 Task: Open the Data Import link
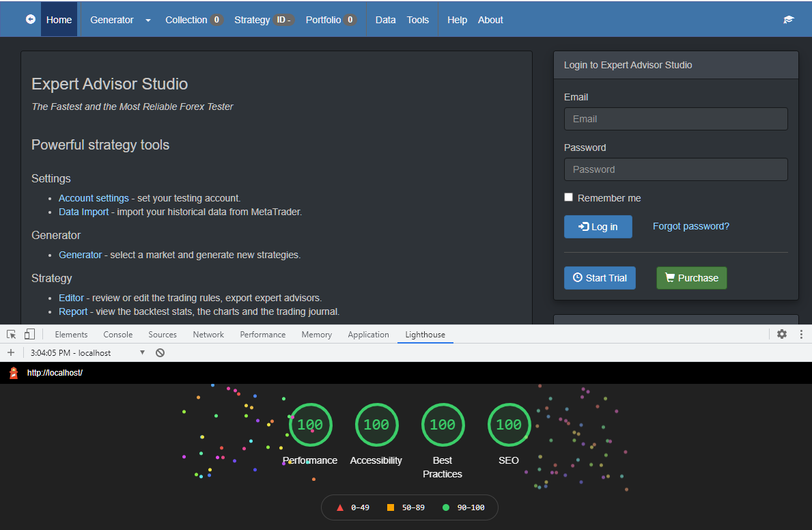point(83,211)
